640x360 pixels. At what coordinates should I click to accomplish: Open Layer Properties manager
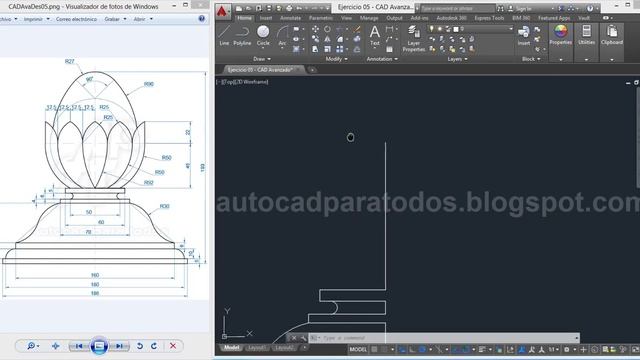click(x=413, y=38)
